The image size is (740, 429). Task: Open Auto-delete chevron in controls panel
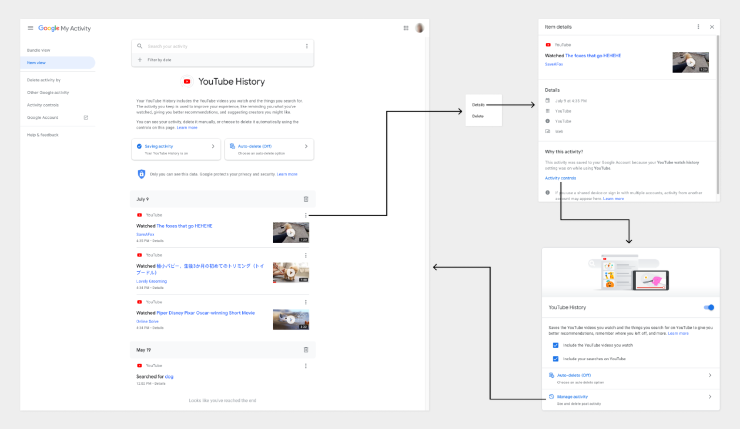(710, 375)
